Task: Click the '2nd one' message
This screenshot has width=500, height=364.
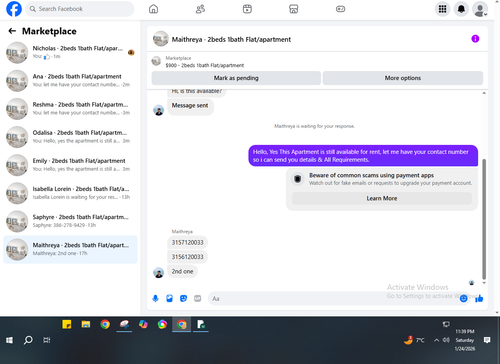Action: point(182,271)
